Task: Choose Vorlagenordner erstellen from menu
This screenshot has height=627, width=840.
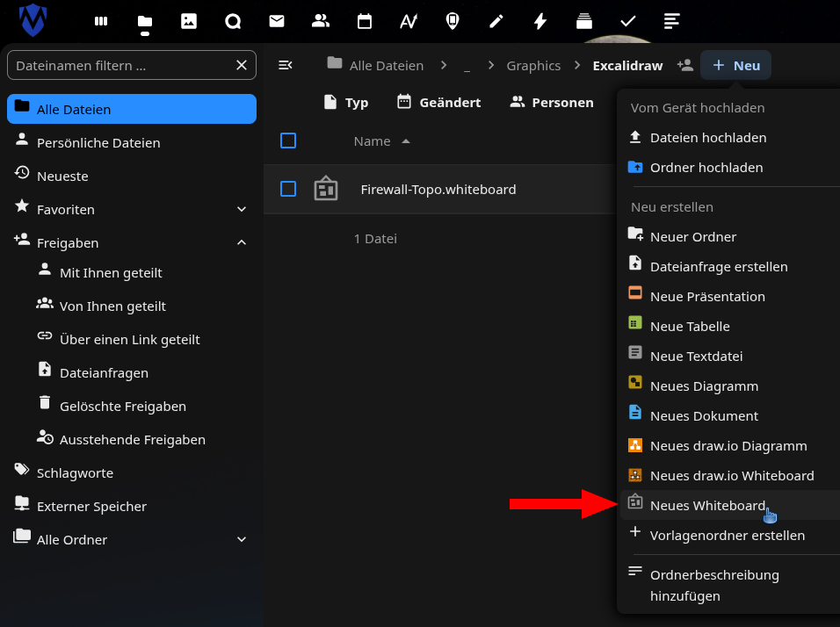Action: [x=729, y=536]
